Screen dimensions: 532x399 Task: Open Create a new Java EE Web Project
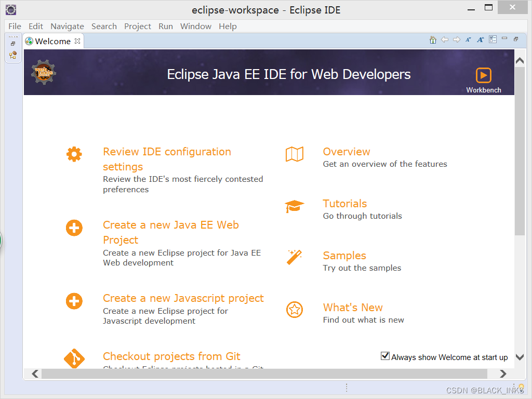pos(171,232)
